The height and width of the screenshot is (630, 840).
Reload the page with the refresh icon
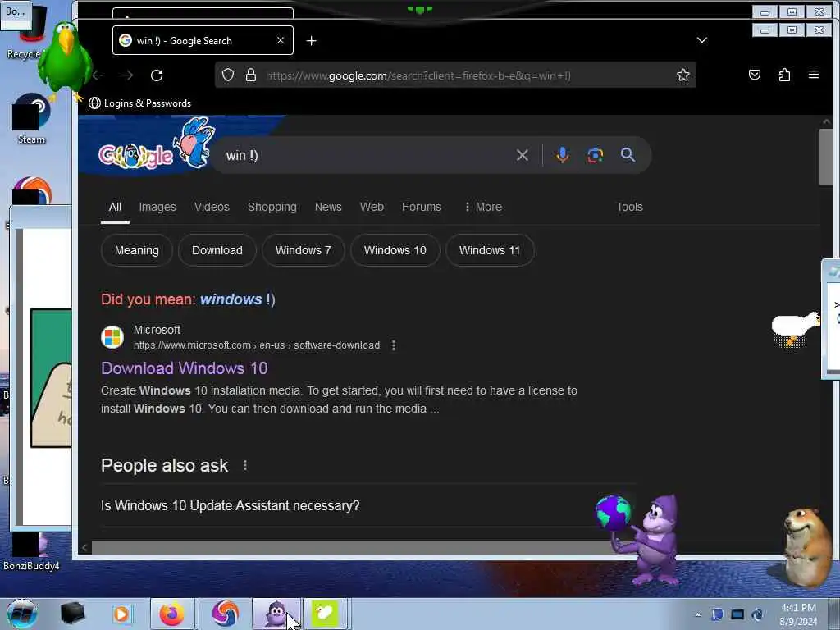click(x=157, y=75)
